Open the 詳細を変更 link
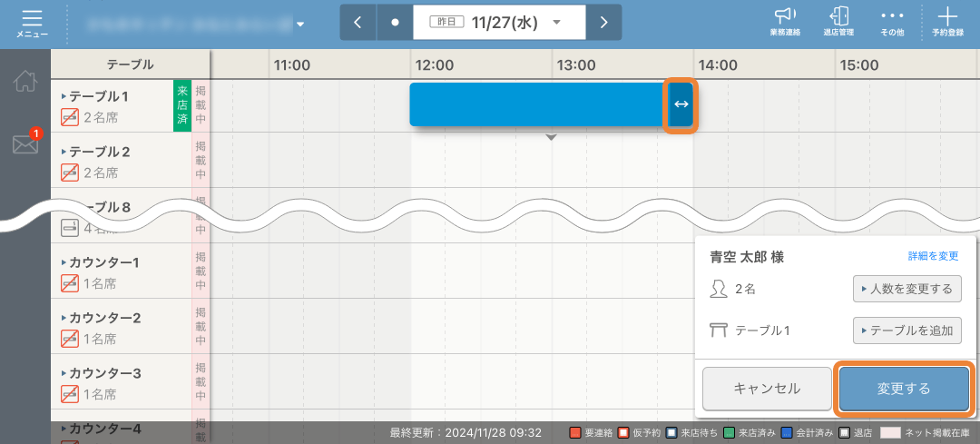Screen dimensions: 980x444 coord(933,256)
